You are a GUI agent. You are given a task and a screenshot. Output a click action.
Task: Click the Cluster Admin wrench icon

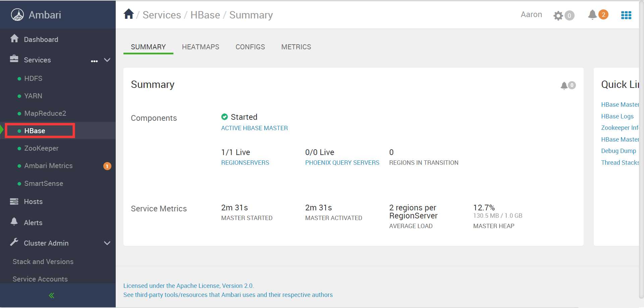tap(14, 242)
